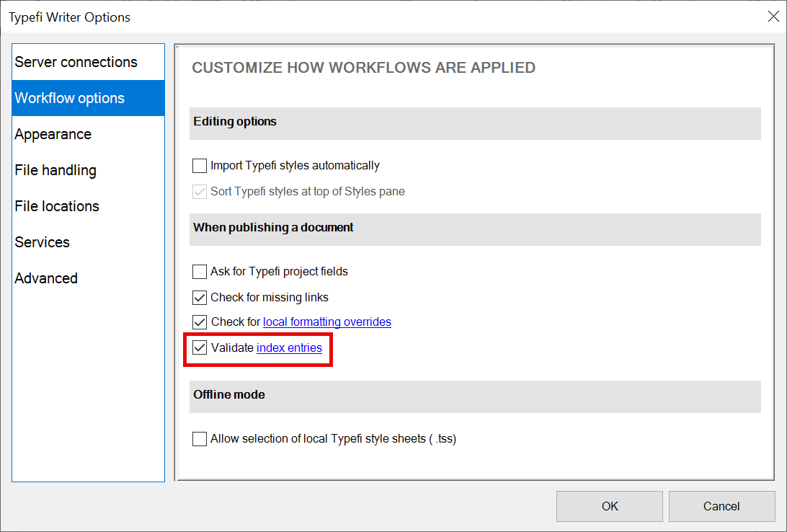Close the Typefi Writer Options dialog
787x532 pixels.
click(x=773, y=17)
